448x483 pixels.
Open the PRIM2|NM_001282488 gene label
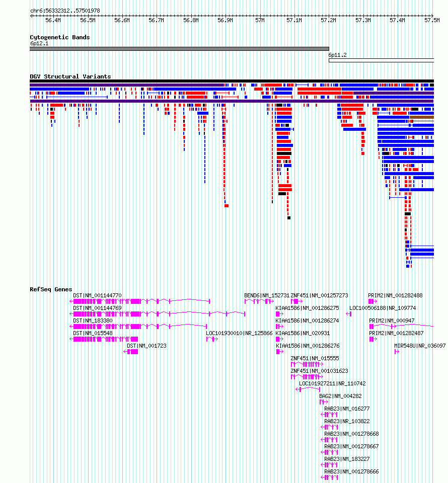tap(395, 295)
